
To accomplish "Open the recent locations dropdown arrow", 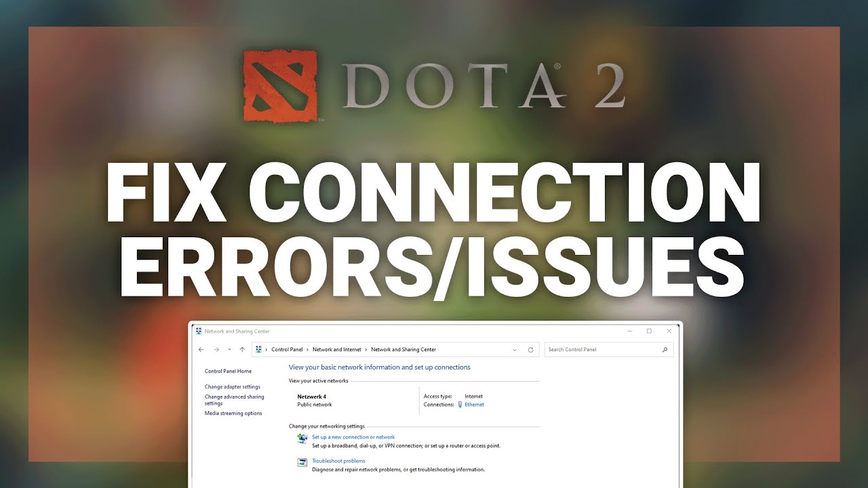I will (x=230, y=350).
